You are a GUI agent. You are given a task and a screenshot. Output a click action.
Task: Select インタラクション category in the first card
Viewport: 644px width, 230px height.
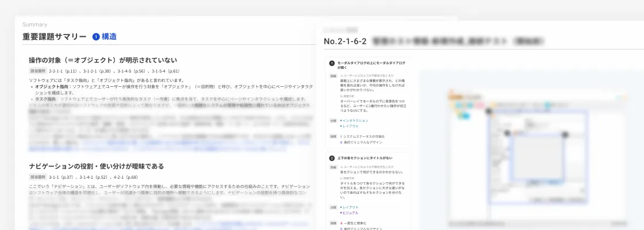355,121
